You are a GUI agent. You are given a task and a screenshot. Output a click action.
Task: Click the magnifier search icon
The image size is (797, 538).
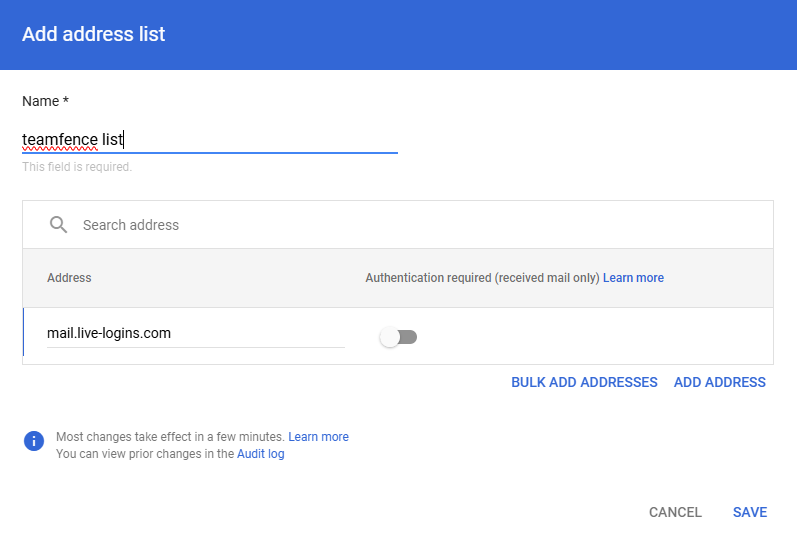coord(58,225)
